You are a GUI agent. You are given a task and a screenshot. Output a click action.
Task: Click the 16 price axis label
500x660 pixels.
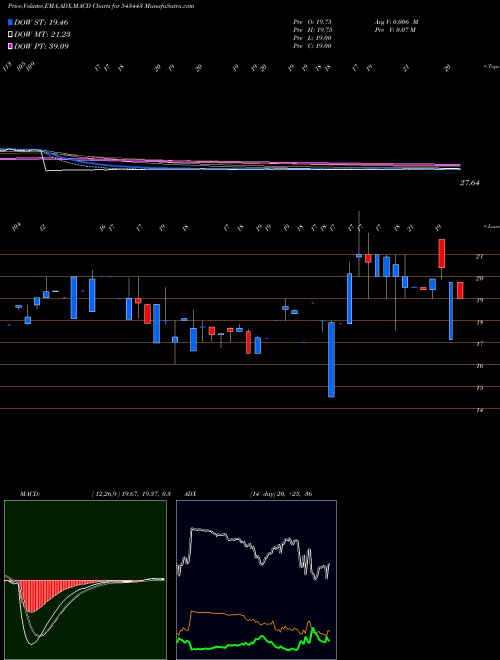click(479, 366)
